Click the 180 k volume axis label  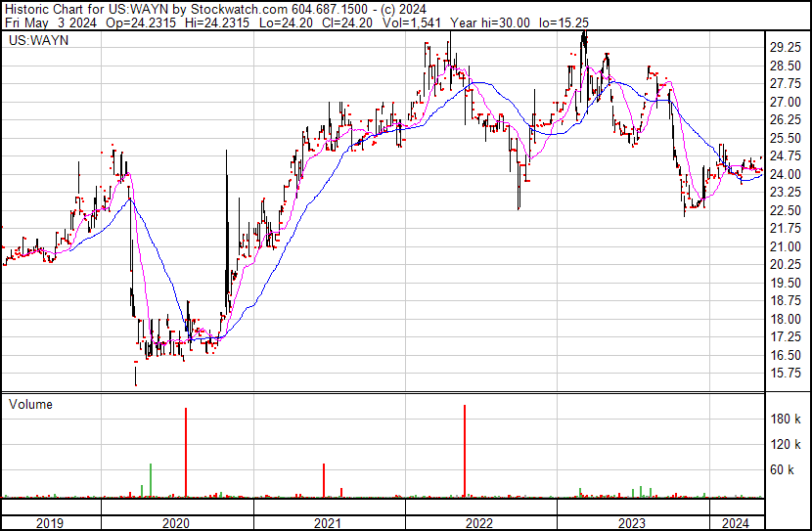tap(786, 419)
